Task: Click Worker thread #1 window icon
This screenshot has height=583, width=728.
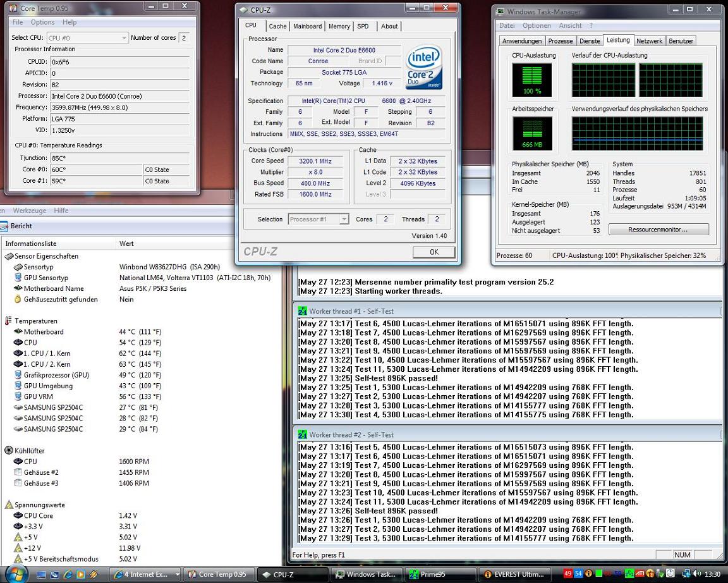Action: 302,310
